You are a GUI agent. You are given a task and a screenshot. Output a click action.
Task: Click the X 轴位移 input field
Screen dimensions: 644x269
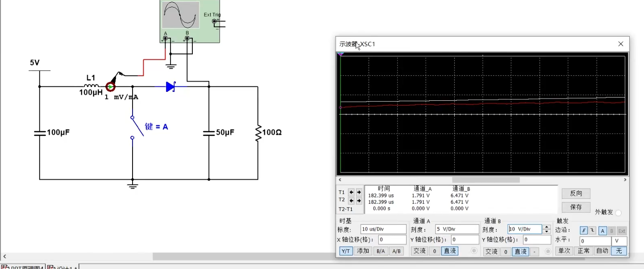pos(392,240)
